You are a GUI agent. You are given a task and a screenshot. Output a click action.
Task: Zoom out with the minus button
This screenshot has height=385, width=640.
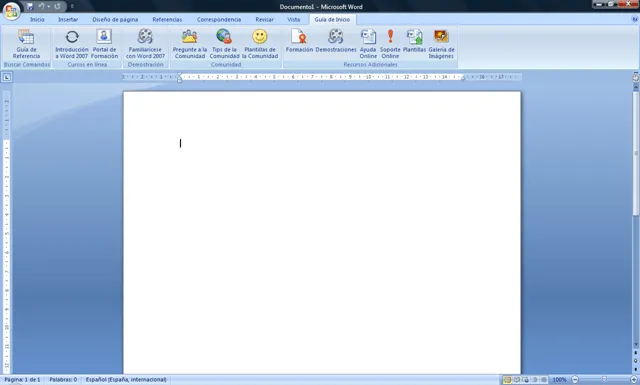click(575, 380)
